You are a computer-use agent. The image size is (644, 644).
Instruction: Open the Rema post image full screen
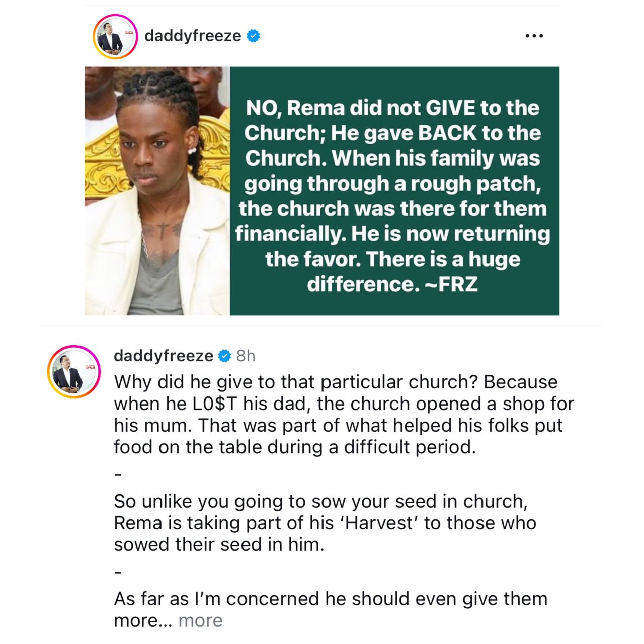pyautogui.click(x=322, y=191)
